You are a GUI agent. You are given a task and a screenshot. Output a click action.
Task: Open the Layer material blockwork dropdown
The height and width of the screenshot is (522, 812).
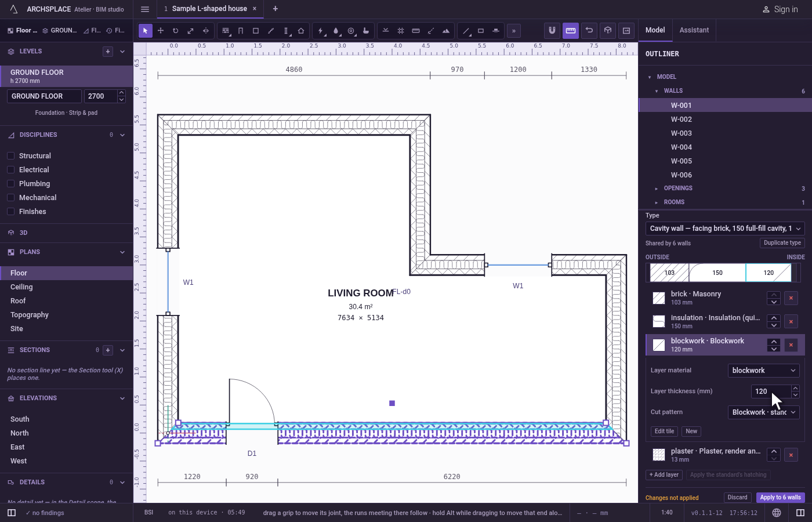[x=764, y=371]
